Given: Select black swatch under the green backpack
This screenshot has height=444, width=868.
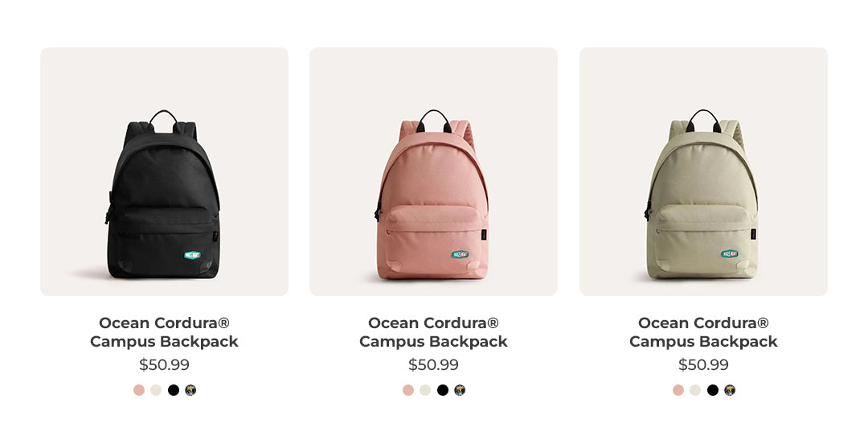Looking at the screenshot, I should coord(713,390).
